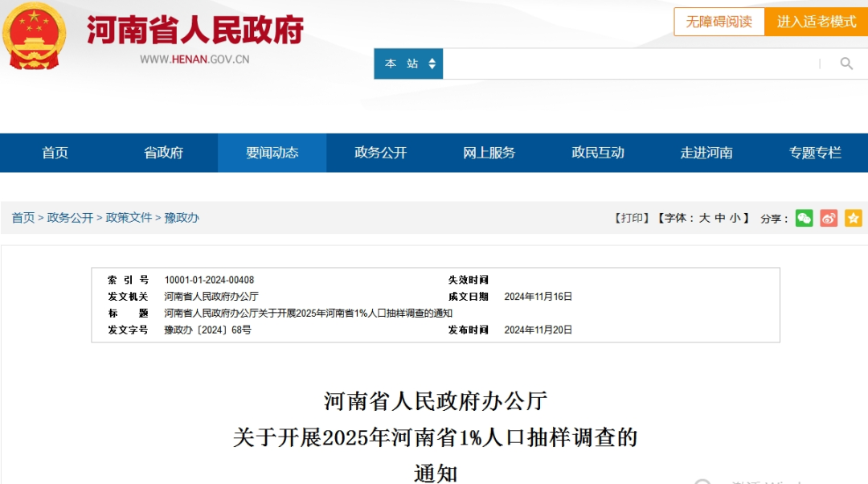Expand the search site selector arrows

coord(432,63)
